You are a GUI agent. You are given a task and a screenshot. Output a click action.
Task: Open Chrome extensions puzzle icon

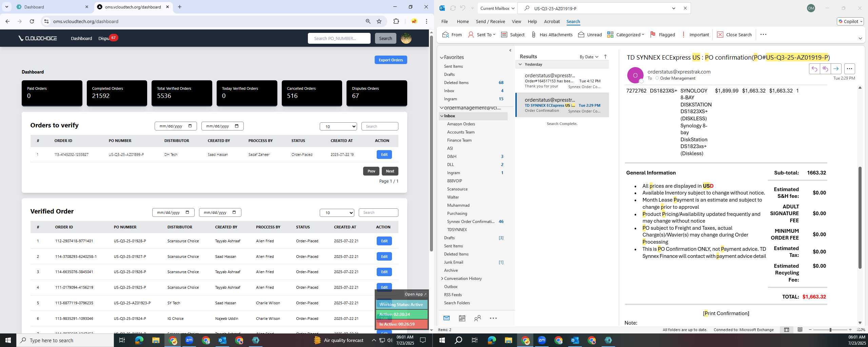coord(396,21)
